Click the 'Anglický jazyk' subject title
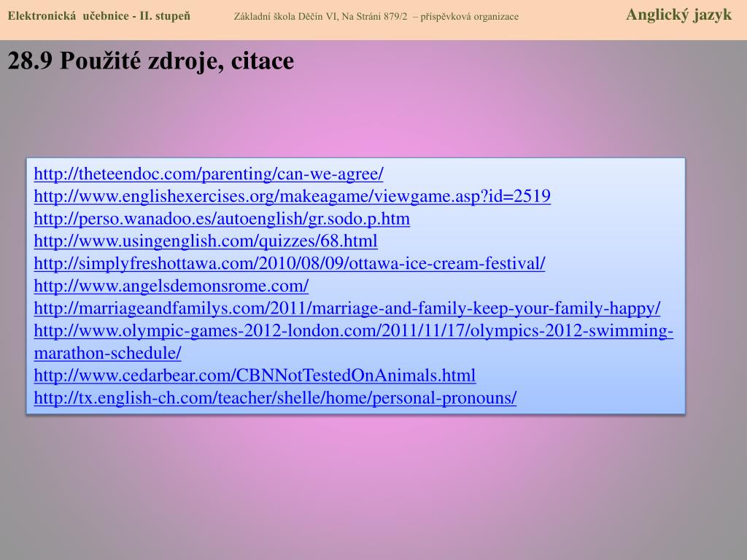 point(678,15)
